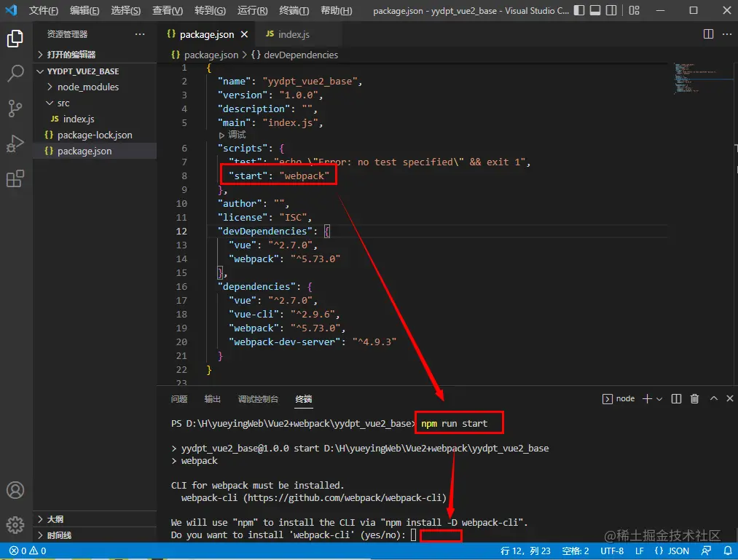Click the errors and warnings status indicator
Image resolution: width=738 pixels, height=560 pixels.
point(27,551)
